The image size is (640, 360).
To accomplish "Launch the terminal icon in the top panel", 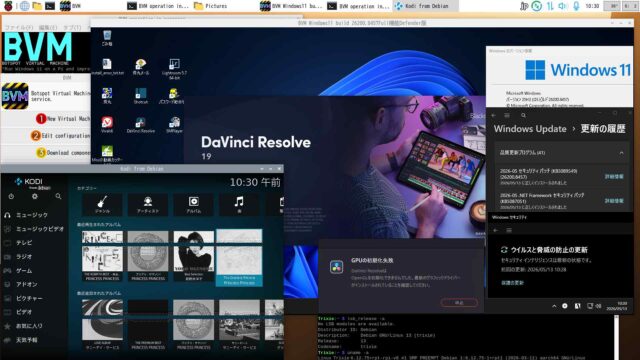I will (50, 6).
